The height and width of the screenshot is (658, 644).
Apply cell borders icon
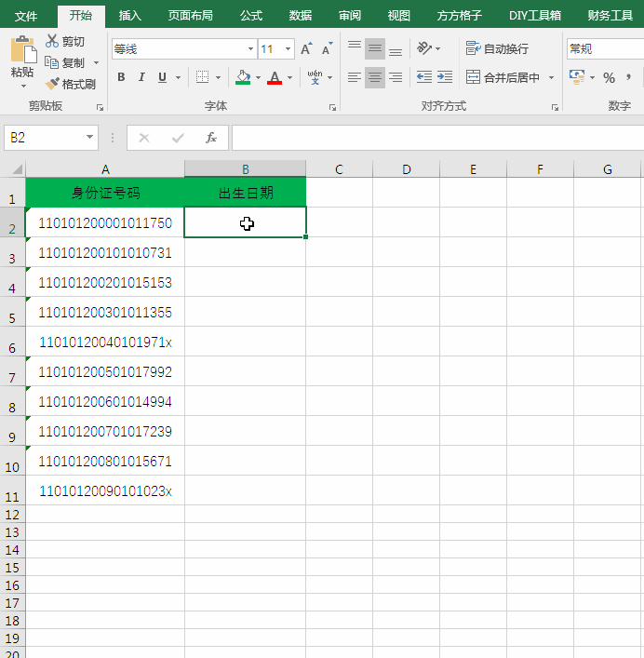click(202, 77)
